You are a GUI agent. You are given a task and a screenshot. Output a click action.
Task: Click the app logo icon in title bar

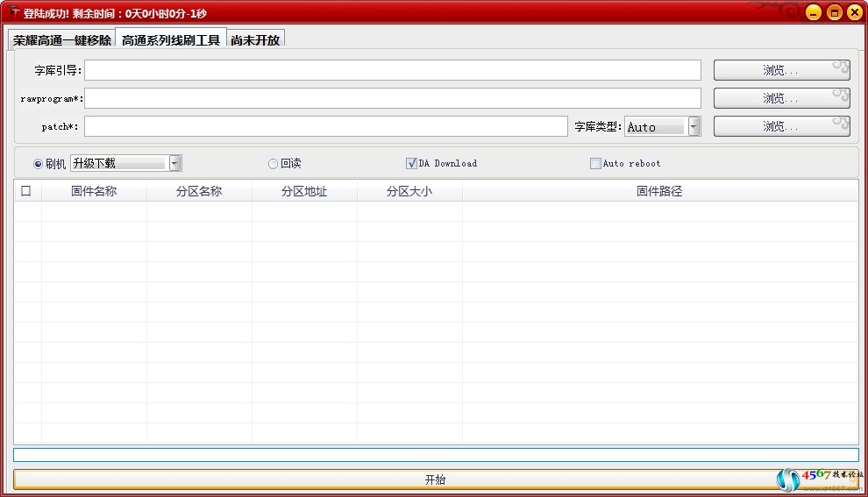pos(13,11)
